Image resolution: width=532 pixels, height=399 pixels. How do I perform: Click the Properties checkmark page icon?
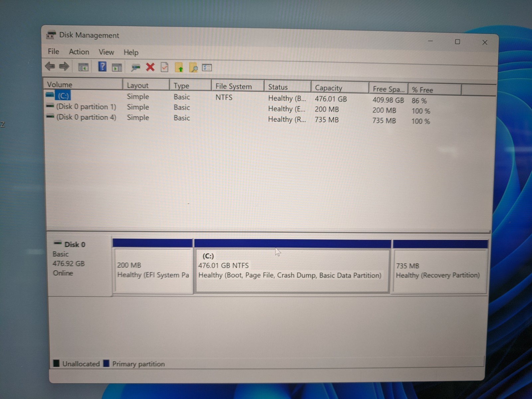pos(165,67)
